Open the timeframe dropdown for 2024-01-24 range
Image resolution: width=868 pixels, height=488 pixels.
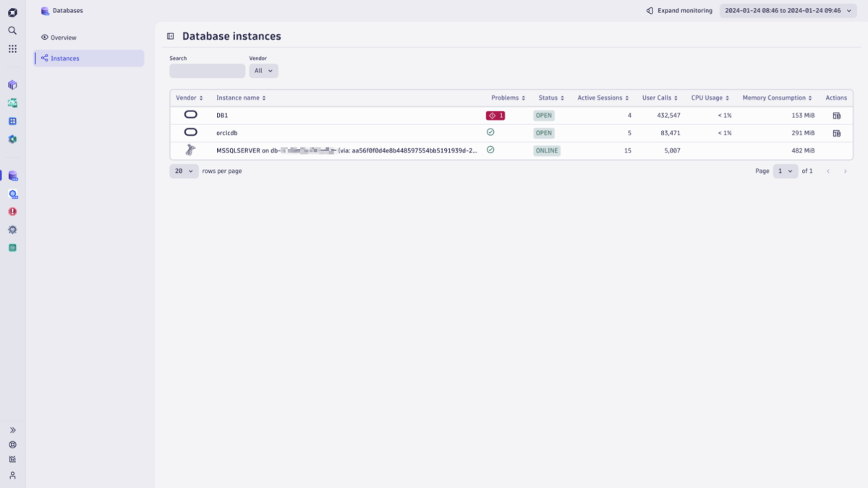pyautogui.click(x=788, y=11)
